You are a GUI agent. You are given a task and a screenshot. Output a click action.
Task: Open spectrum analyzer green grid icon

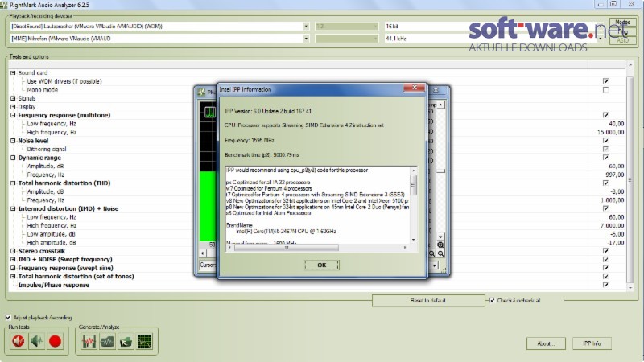coord(145,341)
